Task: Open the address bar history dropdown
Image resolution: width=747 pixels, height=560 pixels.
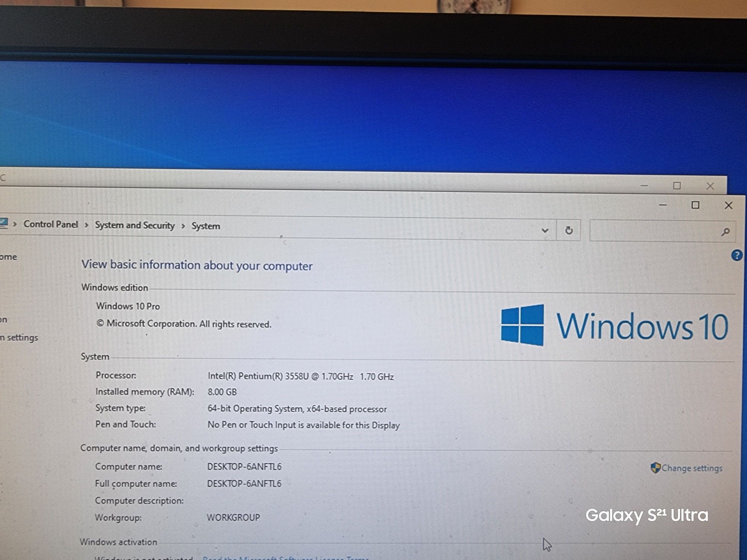Action: [545, 230]
